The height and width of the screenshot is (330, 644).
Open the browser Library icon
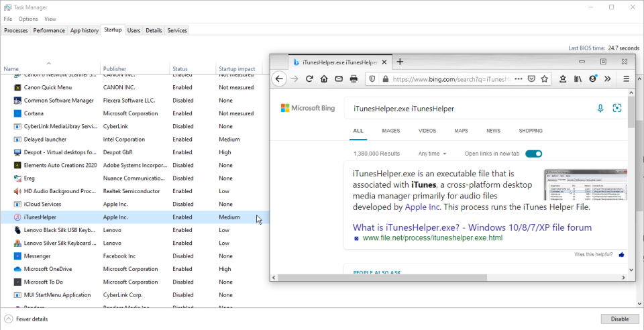tap(578, 78)
